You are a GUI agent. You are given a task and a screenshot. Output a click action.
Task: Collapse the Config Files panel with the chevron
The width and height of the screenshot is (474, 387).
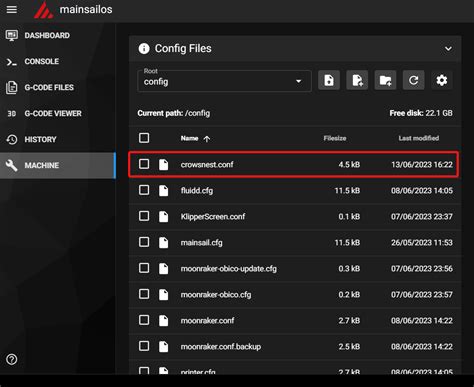[x=448, y=49]
